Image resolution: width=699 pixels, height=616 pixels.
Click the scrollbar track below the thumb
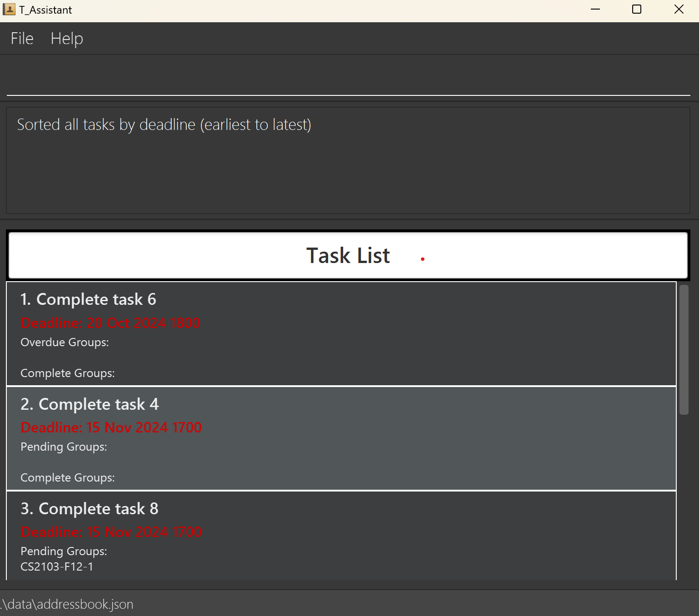tap(684, 500)
